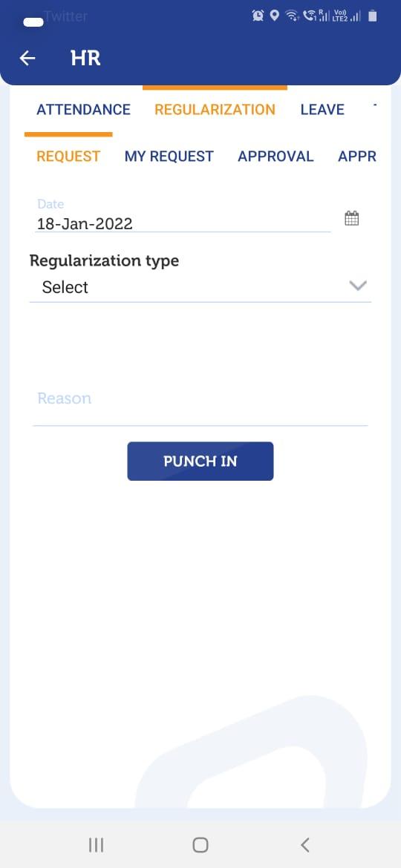
Task: Tap the back arrow beside HR
Action: point(27,58)
